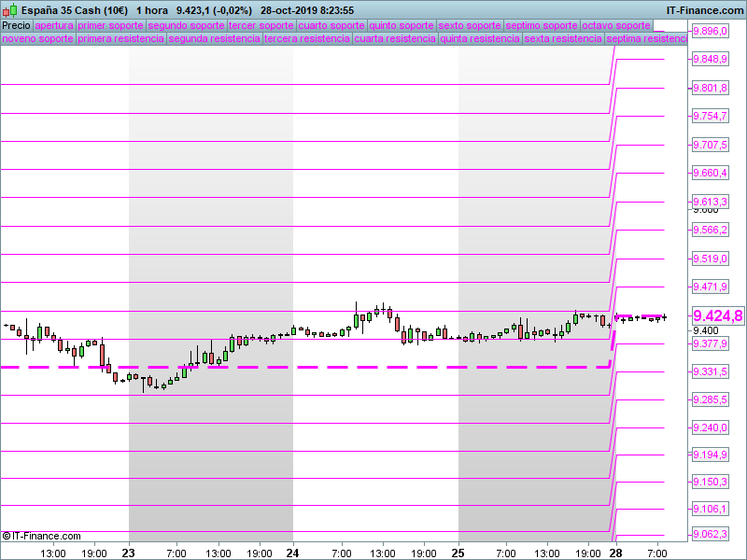Open the IT-Finance.com link in header
The image size is (747, 560).
pyautogui.click(x=705, y=10)
